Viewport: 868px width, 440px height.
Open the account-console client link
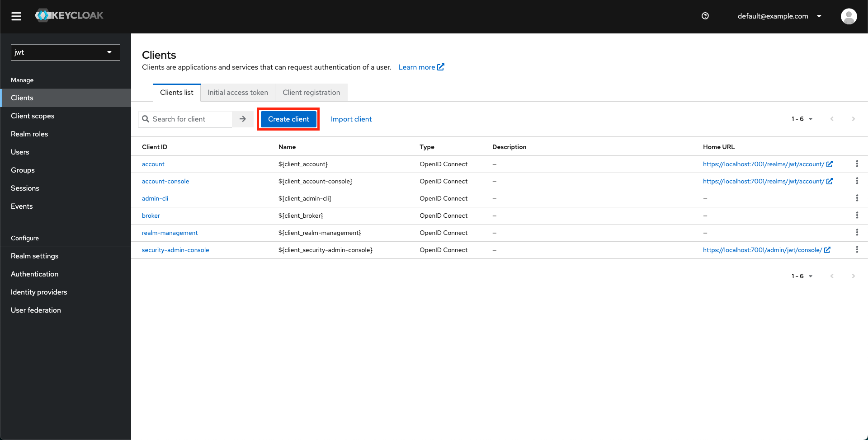tap(165, 181)
